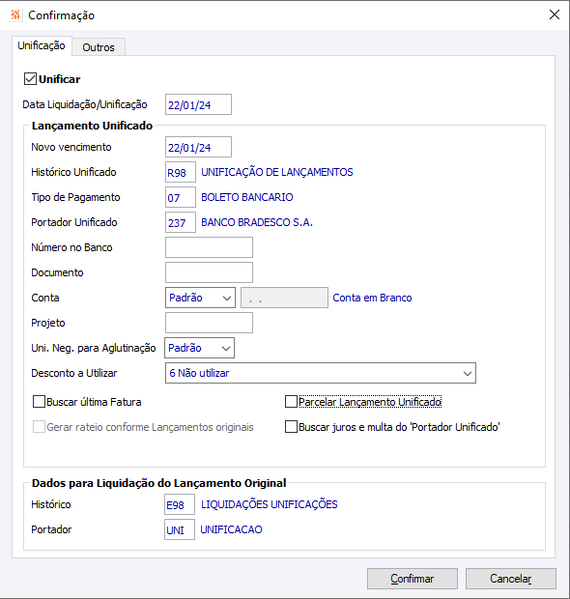570x599 pixels.
Task: Click the Confirmar button
Action: pyautogui.click(x=412, y=579)
